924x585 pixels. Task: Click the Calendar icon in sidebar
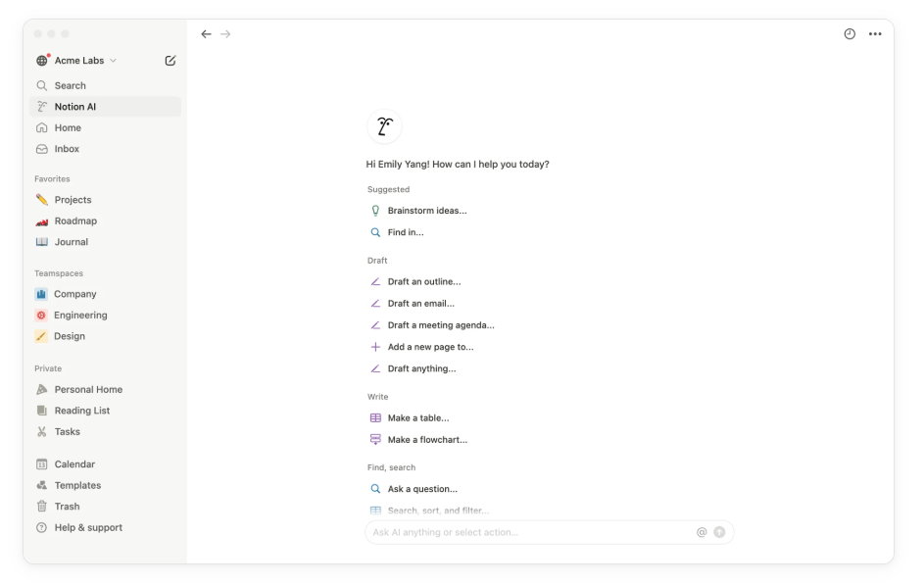pos(42,464)
